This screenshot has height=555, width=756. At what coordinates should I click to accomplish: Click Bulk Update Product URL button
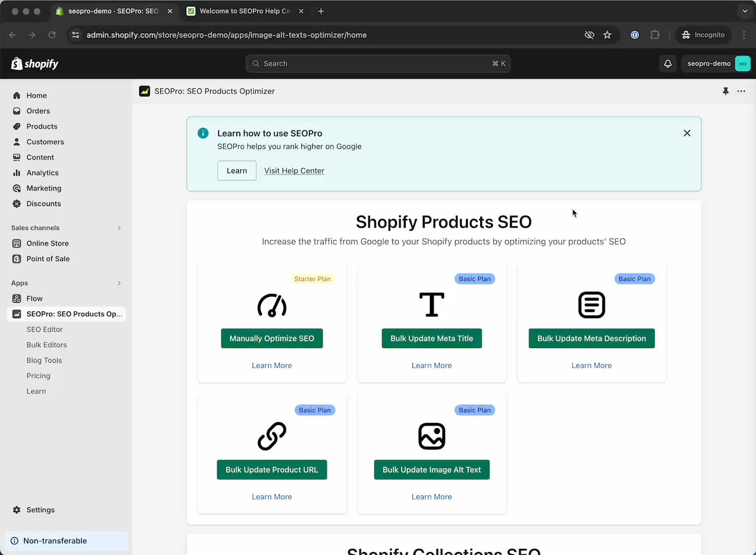click(x=272, y=470)
